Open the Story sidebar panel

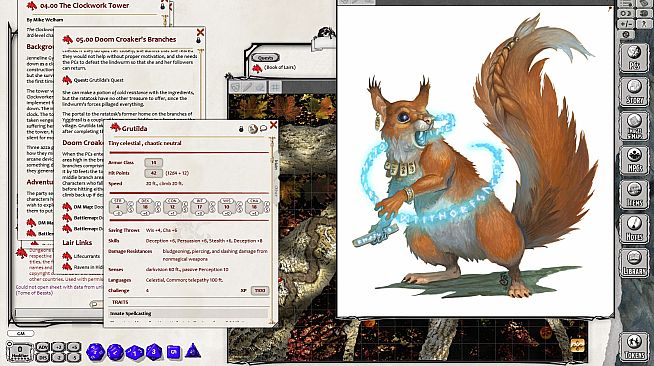(x=634, y=92)
